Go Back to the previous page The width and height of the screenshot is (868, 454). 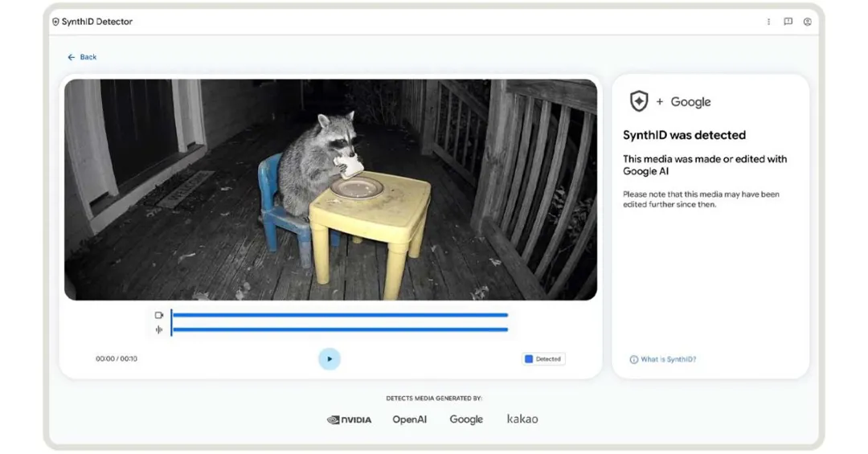point(82,57)
